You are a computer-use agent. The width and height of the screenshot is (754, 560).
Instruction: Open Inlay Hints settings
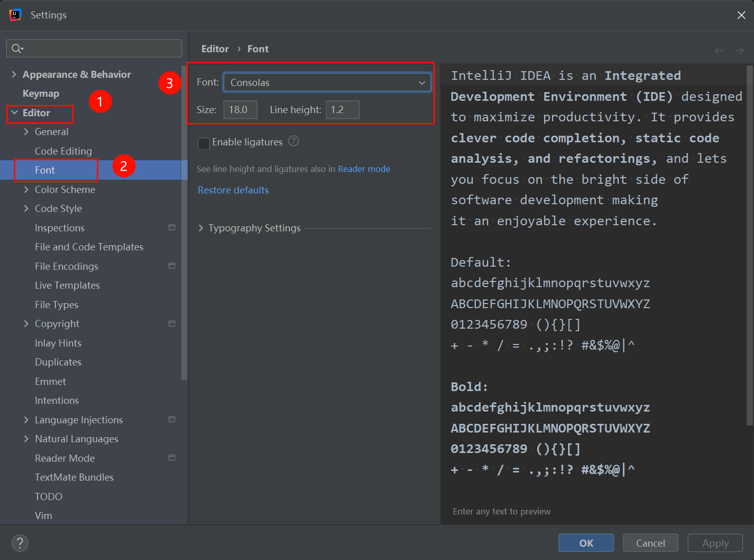(58, 343)
